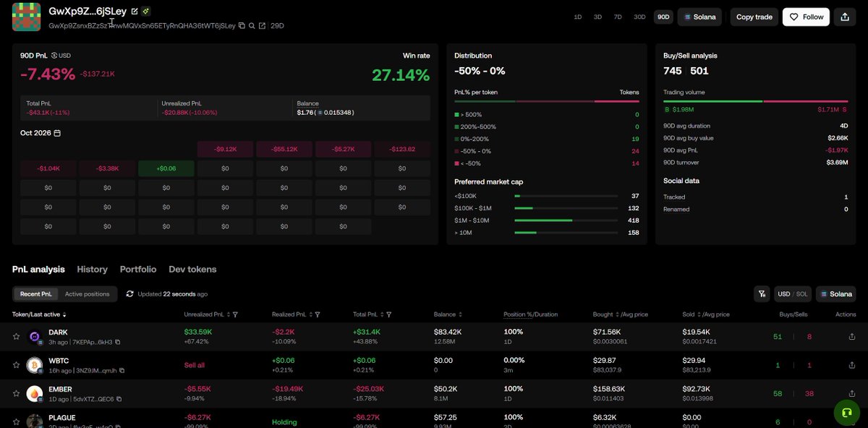Share the DARK token row
This screenshot has height=428, width=868.
click(851, 336)
